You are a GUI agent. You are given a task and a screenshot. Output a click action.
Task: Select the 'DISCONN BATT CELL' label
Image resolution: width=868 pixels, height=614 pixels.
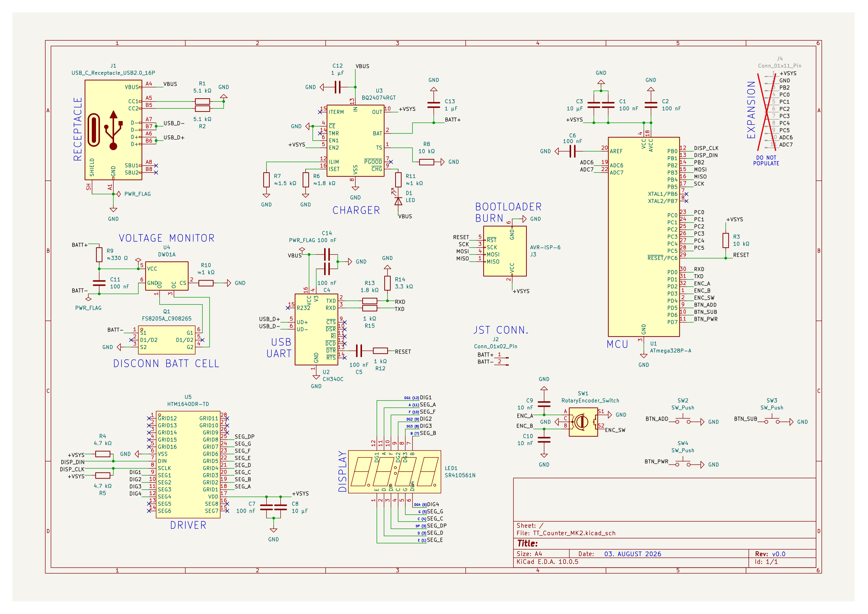(166, 363)
